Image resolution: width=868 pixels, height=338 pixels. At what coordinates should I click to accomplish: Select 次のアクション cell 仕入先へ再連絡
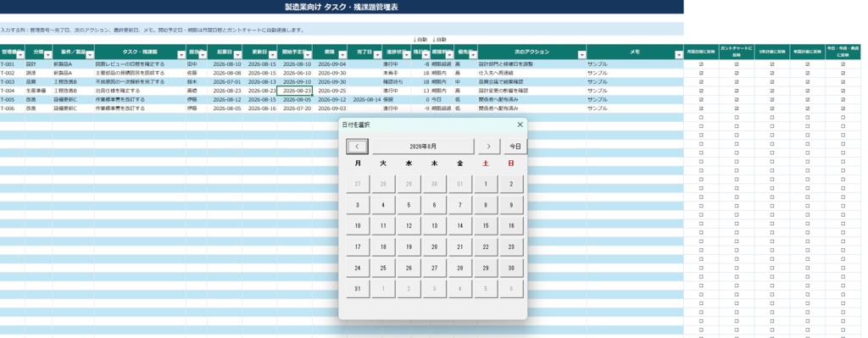pos(531,73)
